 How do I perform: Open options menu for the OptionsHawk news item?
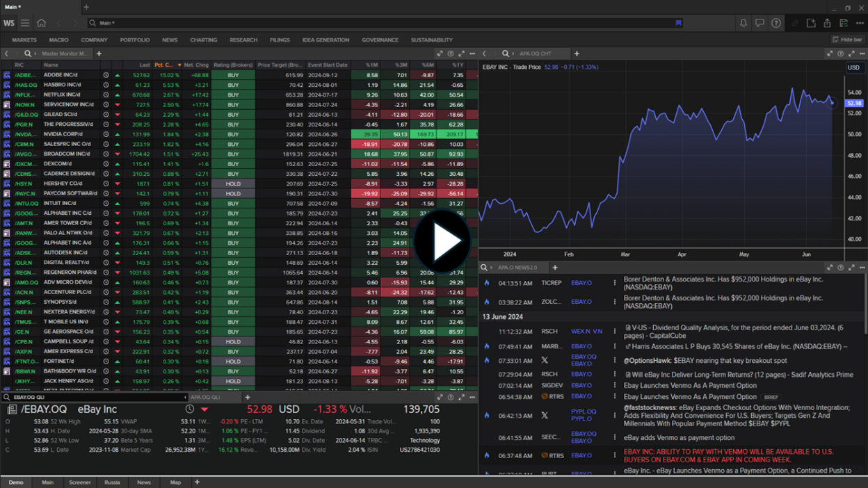coord(615,361)
